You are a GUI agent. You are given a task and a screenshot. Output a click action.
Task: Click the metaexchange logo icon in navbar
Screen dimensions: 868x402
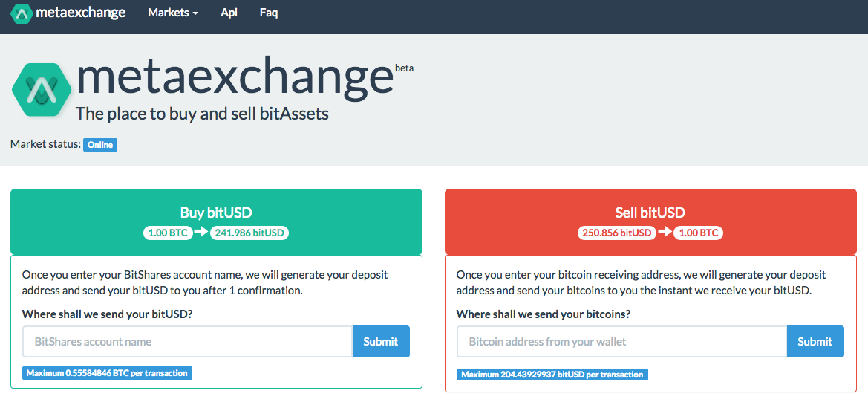[22, 13]
